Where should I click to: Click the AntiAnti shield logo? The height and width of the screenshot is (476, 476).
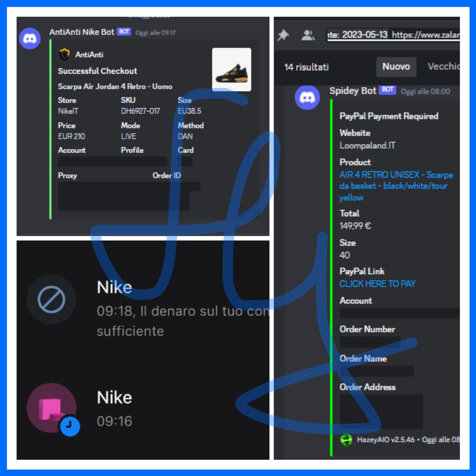pyautogui.click(x=64, y=54)
